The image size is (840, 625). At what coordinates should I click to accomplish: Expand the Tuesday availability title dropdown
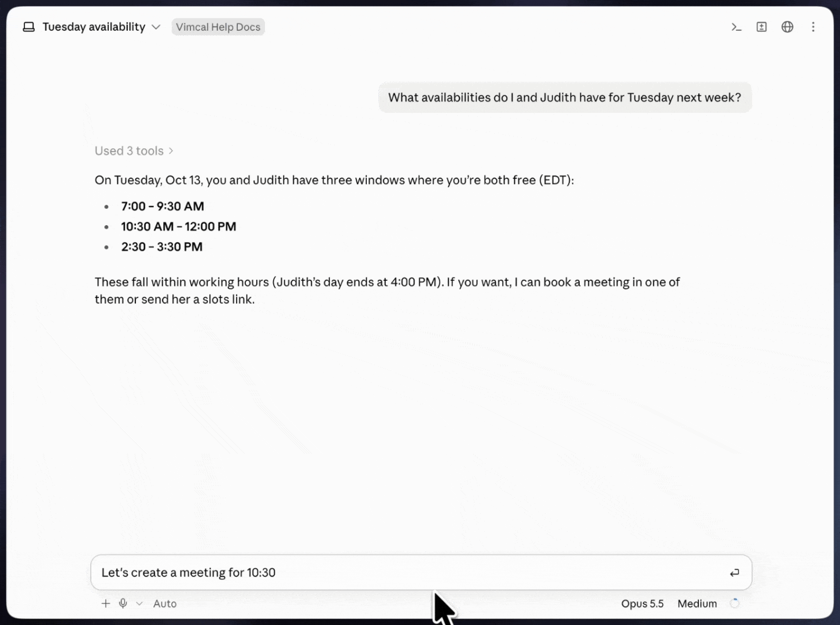tap(156, 27)
